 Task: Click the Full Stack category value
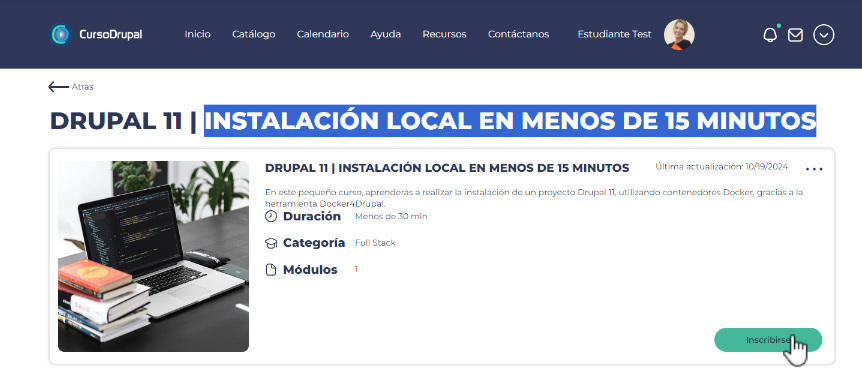pyautogui.click(x=375, y=243)
